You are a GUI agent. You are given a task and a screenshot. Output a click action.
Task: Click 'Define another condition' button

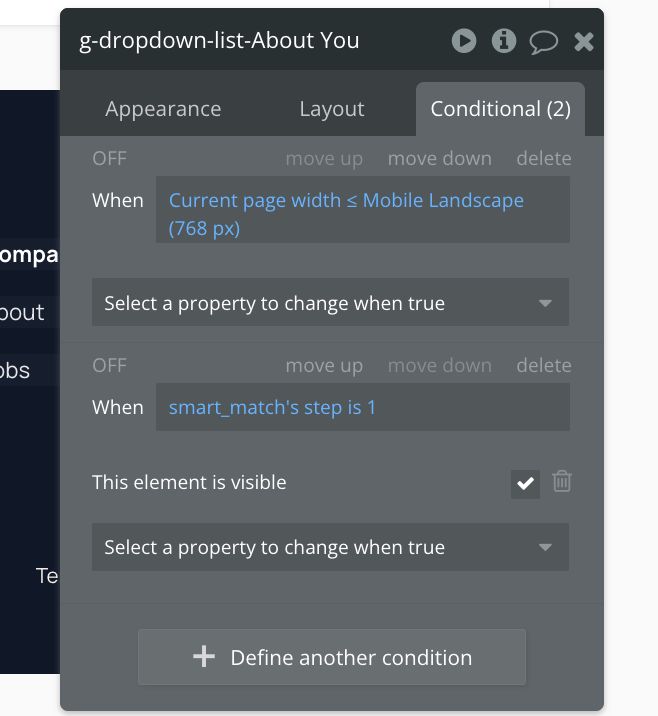pyautogui.click(x=332, y=657)
